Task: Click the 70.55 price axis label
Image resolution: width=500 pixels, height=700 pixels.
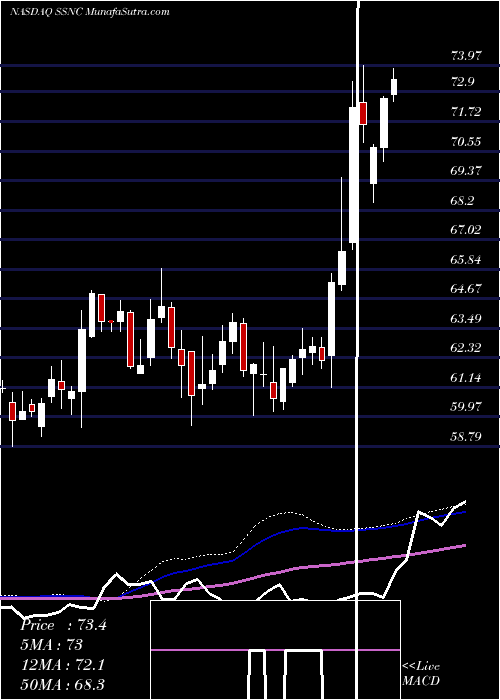Action: pyautogui.click(x=466, y=142)
